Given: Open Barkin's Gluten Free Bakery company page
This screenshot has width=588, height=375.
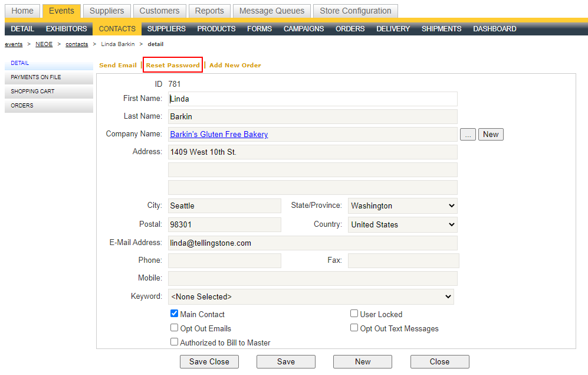Looking at the screenshot, I should click(218, 134).
